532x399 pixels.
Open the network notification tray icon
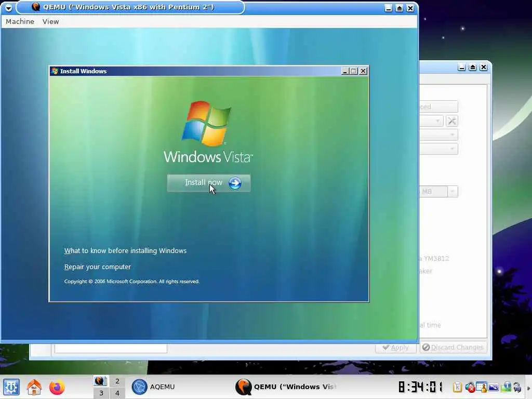506,387
